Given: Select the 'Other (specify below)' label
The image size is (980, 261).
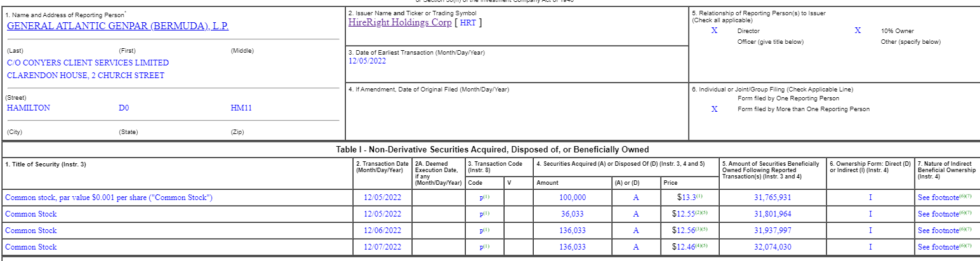Looking at the screenshot, I should point(910,42).
